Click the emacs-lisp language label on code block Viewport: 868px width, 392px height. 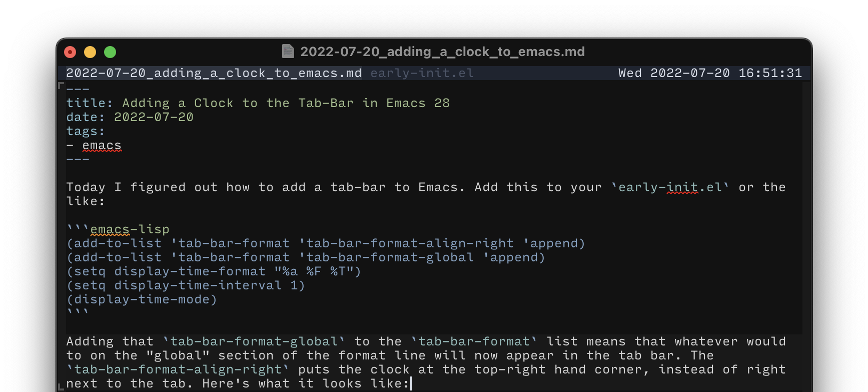click(x=129, y=229)
